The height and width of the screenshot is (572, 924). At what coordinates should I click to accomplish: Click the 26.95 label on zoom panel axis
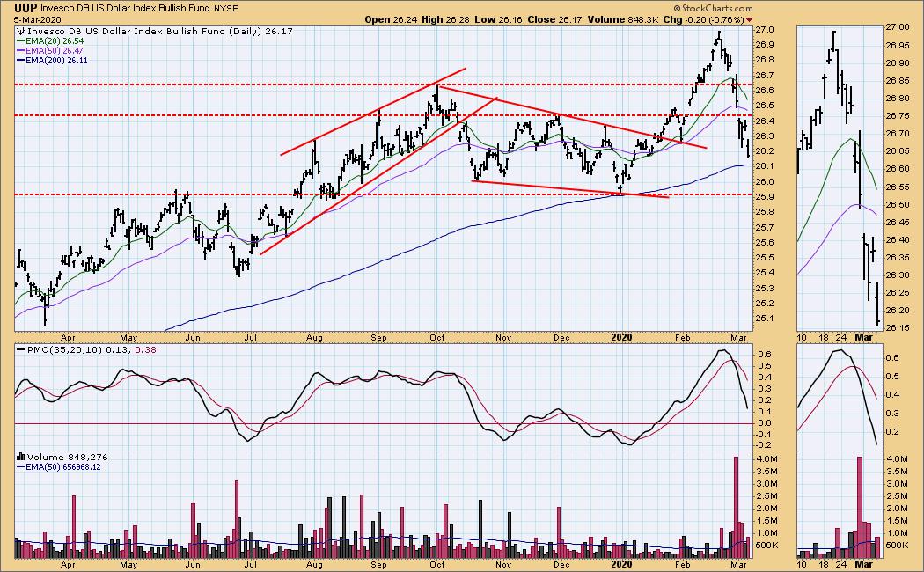point(897,46)
